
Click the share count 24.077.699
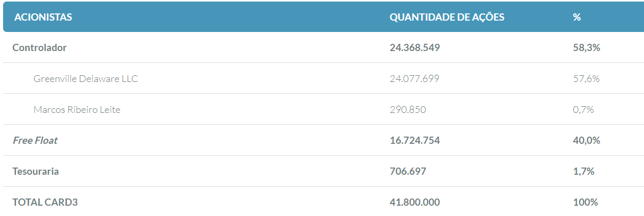414,78
